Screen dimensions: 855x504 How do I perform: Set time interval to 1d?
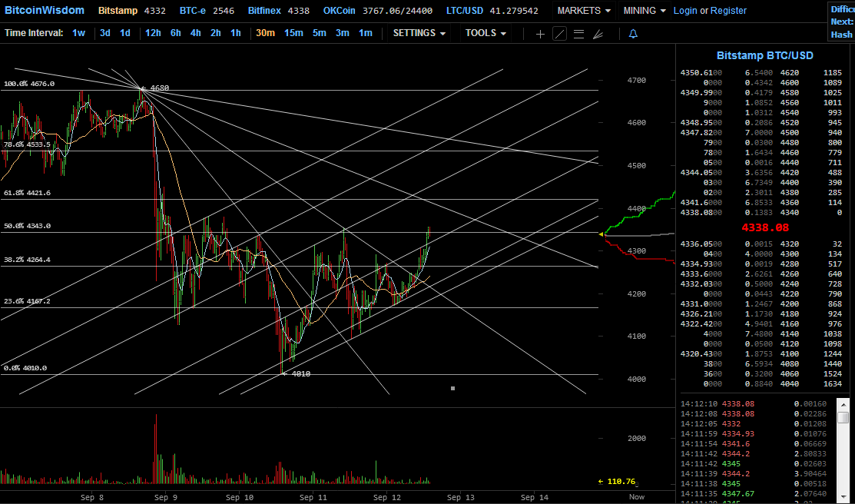pos(125,33)
